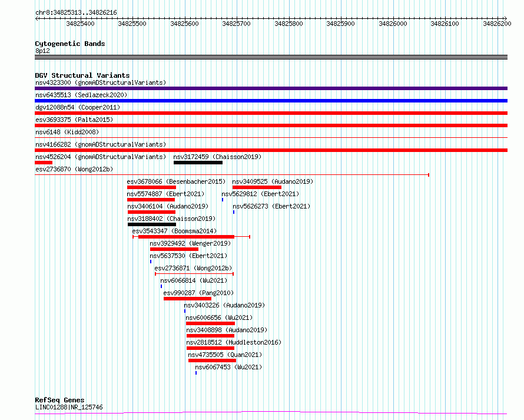
Task: Open the nsv6435513 Sedlazeck2020 label
Action: (x=81, y=95)
